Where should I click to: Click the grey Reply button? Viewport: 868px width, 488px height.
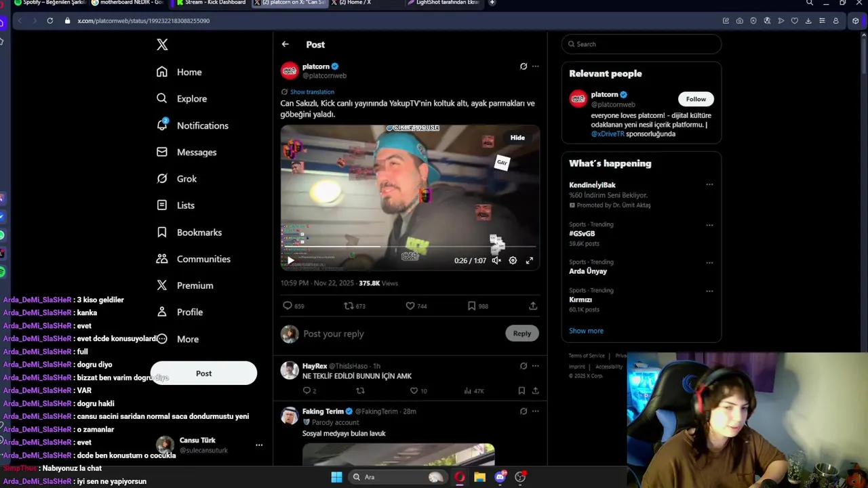pyautogui.click(x=522, y=333)
